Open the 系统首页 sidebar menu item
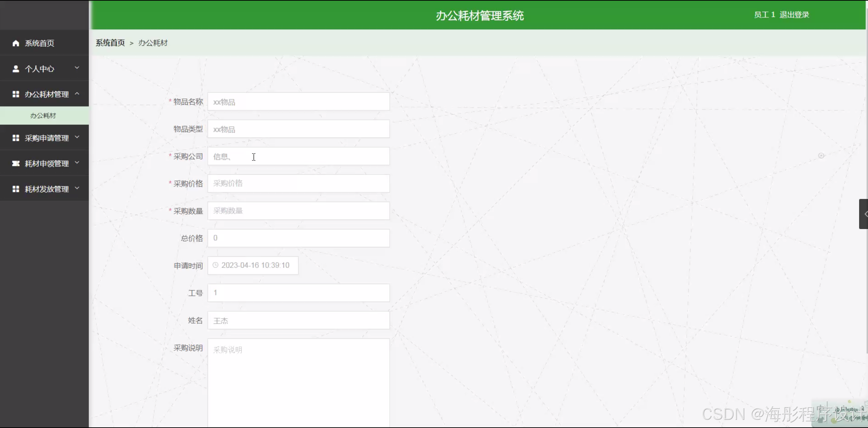Screen dimensions: 868x428 coord(39,43)
